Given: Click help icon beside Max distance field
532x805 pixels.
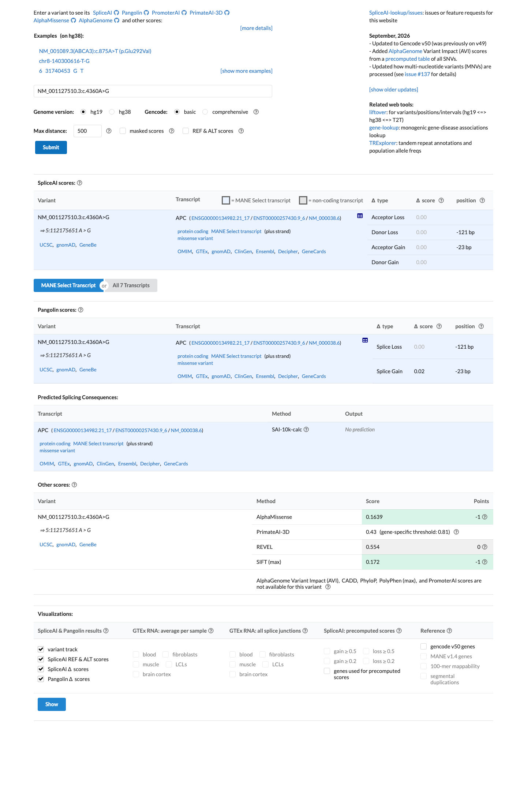Looking at the screenshot, I should click(x=109, y=131).
